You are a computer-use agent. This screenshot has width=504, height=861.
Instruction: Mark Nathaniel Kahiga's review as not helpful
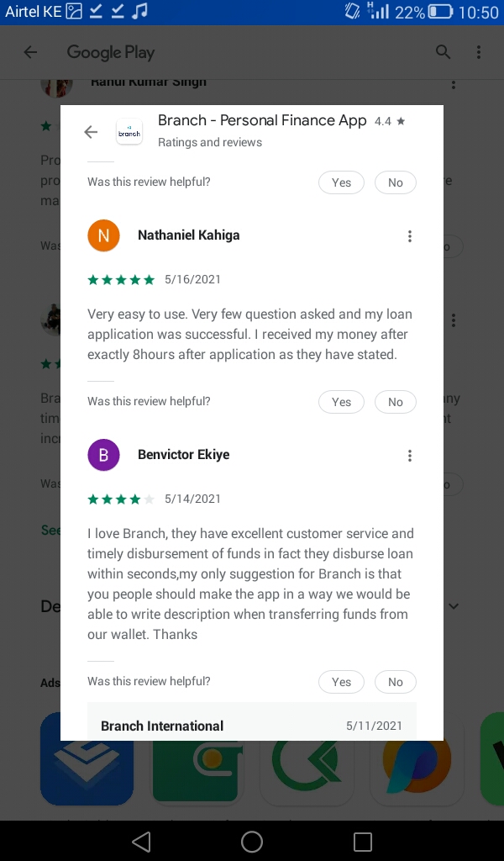pyautogui.click(x=396, y=402)
